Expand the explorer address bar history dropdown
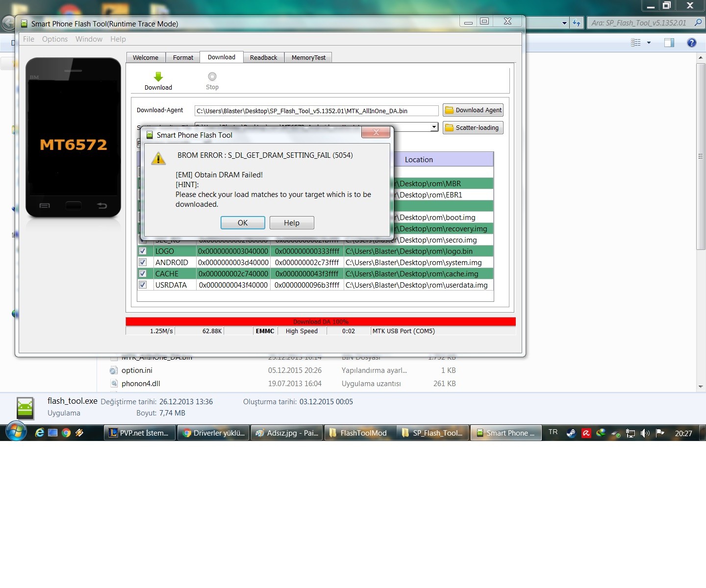The height and width of the screenshot is (588, 706). click(564, 23)
